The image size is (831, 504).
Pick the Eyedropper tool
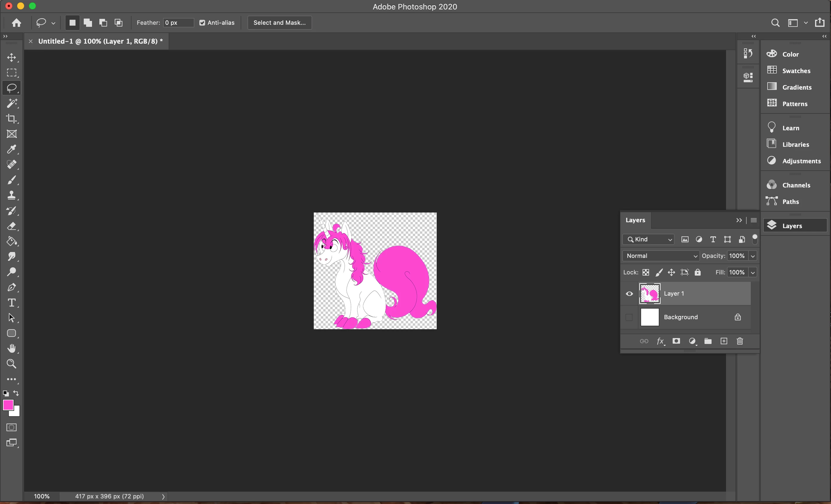(12, 149)
